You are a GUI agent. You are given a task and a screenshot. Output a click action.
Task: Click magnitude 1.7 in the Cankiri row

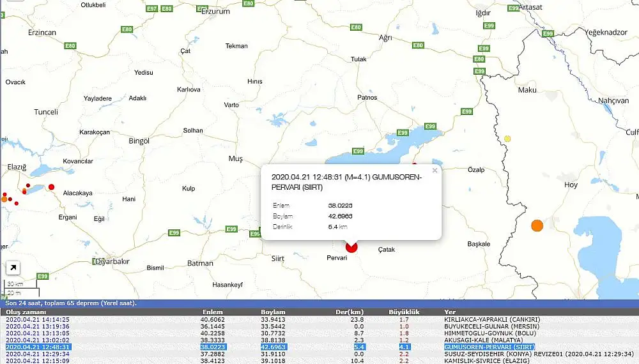(404, 320)
